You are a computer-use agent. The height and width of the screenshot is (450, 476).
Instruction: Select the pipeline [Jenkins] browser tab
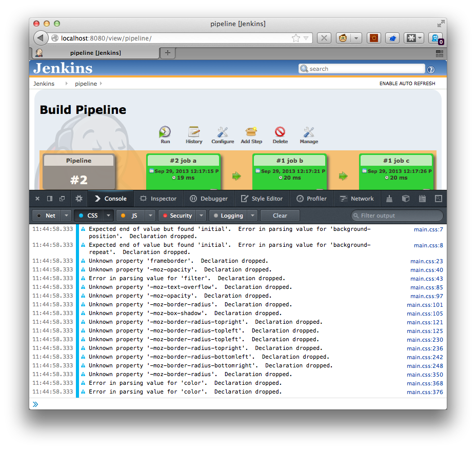click(95, 53)
